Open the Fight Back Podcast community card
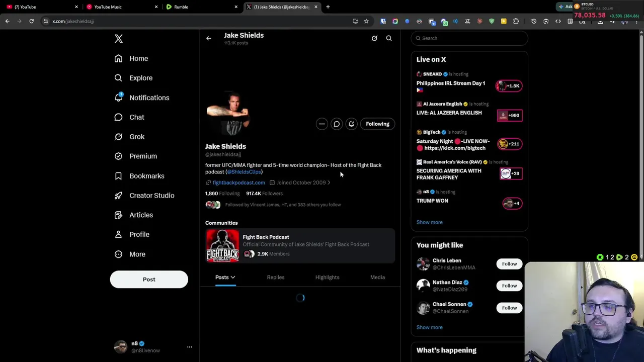The image size is (644, 362). point(300,246)
